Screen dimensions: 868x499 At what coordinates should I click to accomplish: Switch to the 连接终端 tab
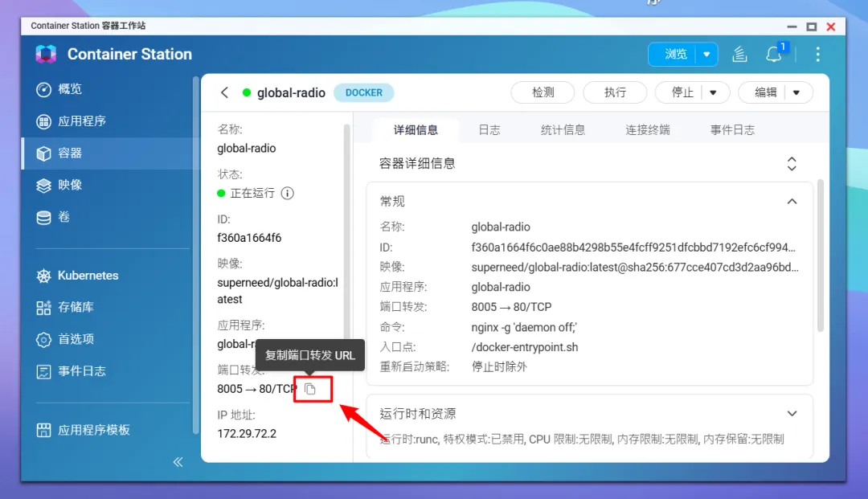[x=648, y=130]
